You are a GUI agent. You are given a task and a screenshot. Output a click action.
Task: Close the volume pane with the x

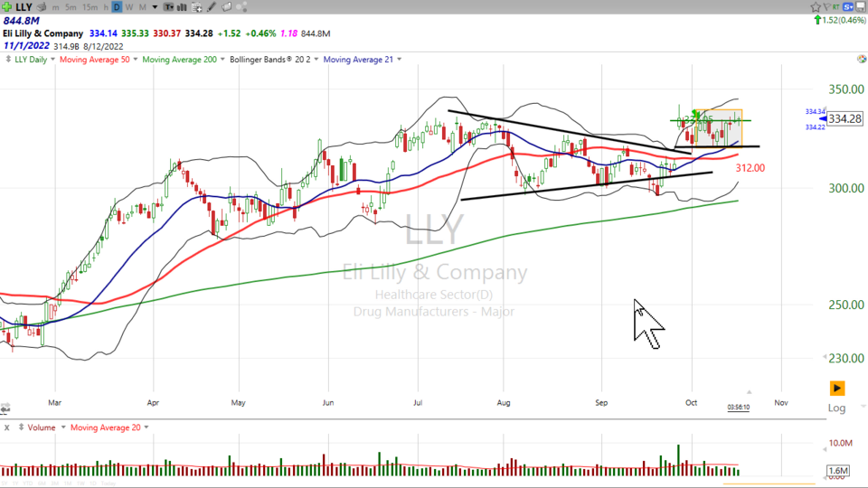(x=6, y=427)
